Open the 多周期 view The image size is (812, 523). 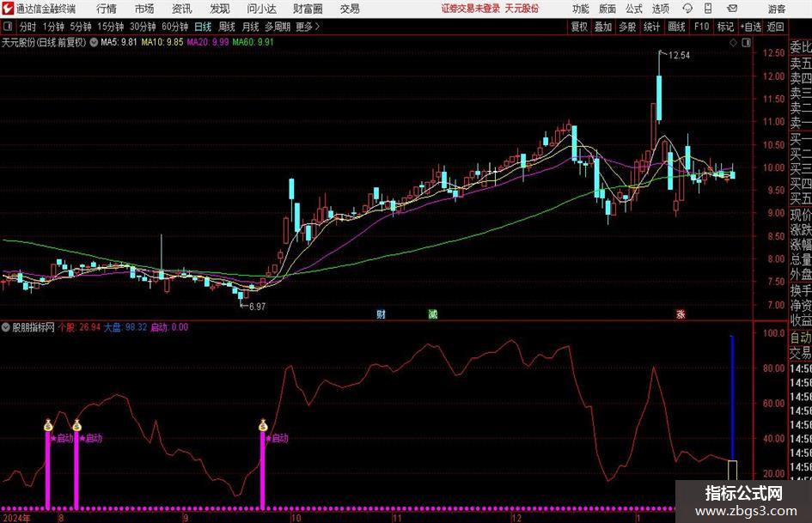tap(277, 27)
